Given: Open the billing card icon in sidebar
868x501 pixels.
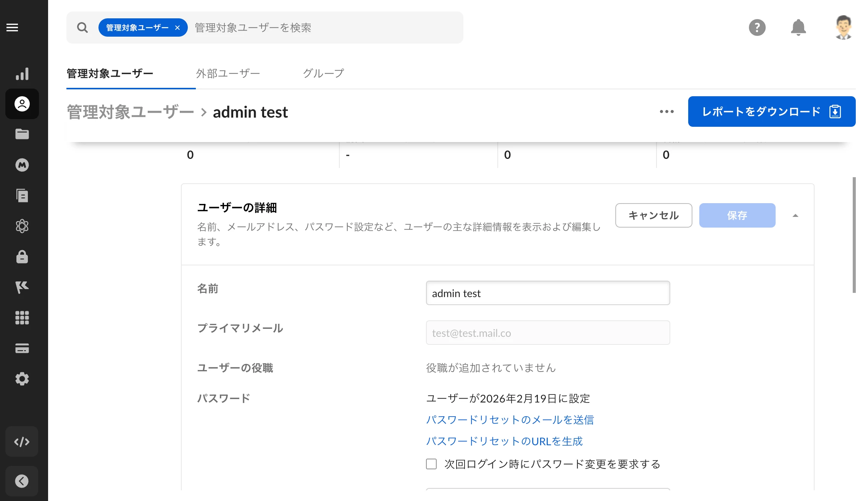Looking at the screenshot, I should [22, 348].
